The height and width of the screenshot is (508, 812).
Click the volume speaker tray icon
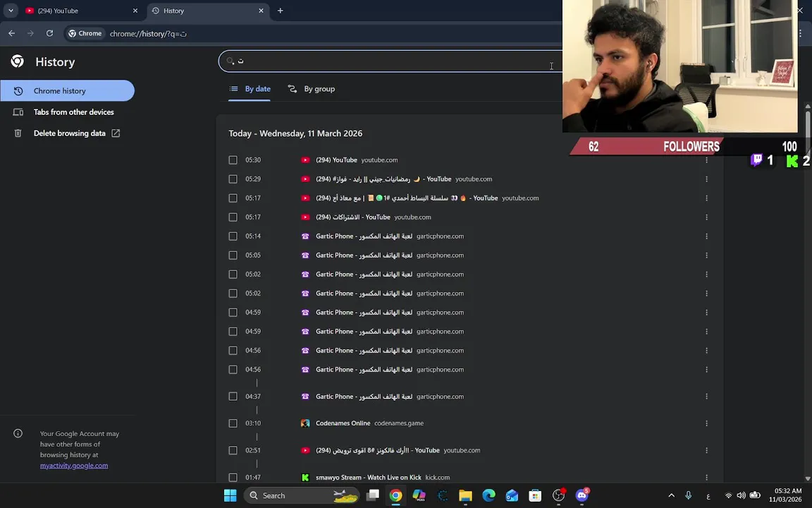pyautogui.click(x=741, y=495)
